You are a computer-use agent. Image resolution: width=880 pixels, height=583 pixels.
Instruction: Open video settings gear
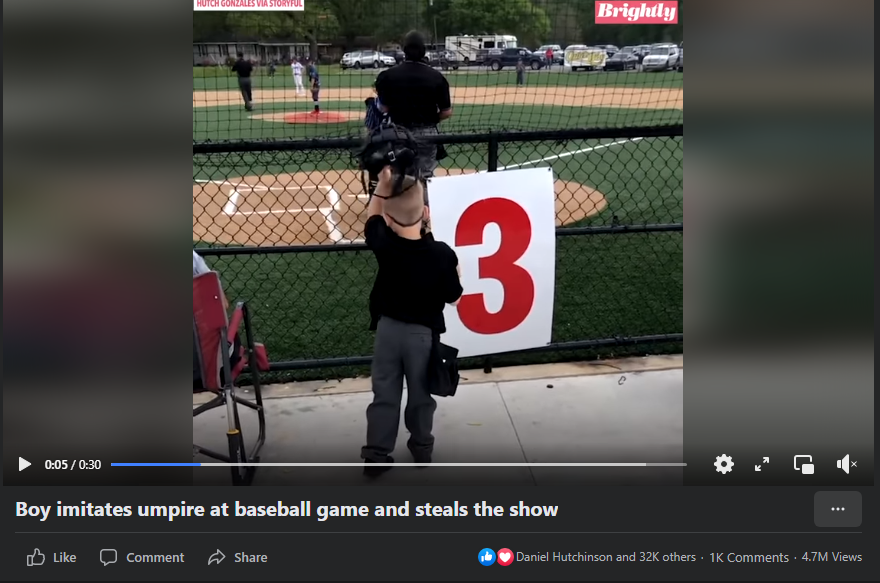[x=723, y=465]
